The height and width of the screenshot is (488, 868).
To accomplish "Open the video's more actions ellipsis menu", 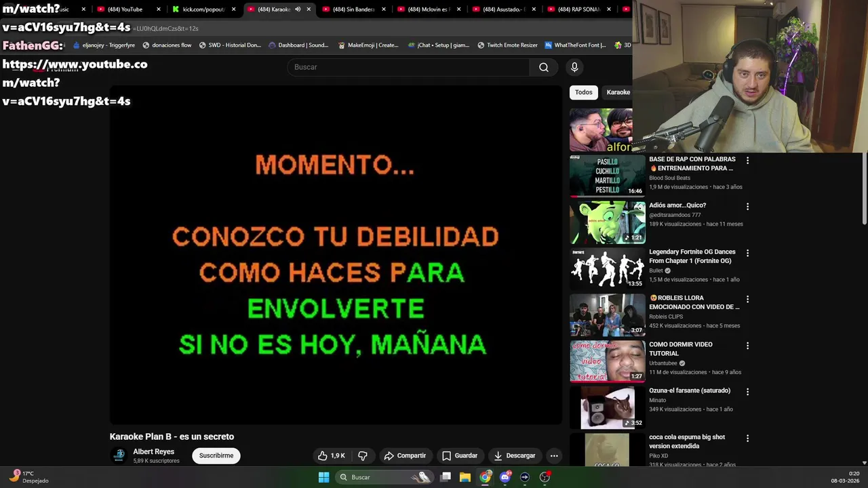I will tap(554, 455).
